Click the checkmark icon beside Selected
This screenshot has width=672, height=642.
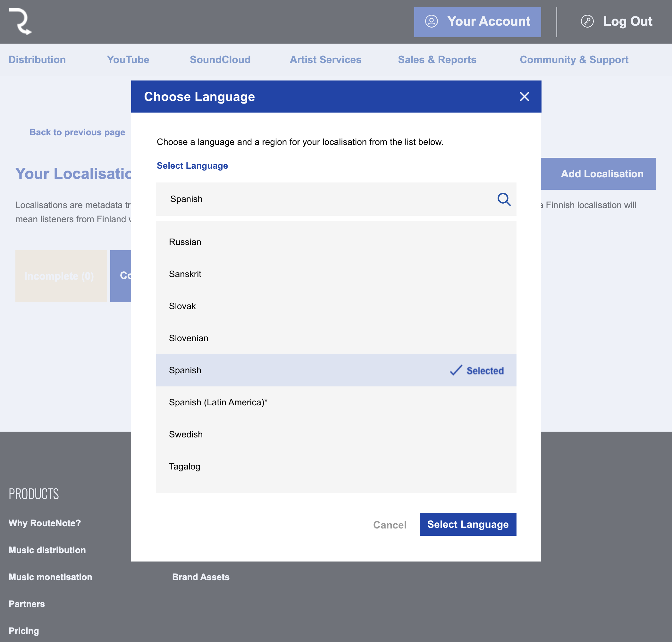click(x=456, y=370)
